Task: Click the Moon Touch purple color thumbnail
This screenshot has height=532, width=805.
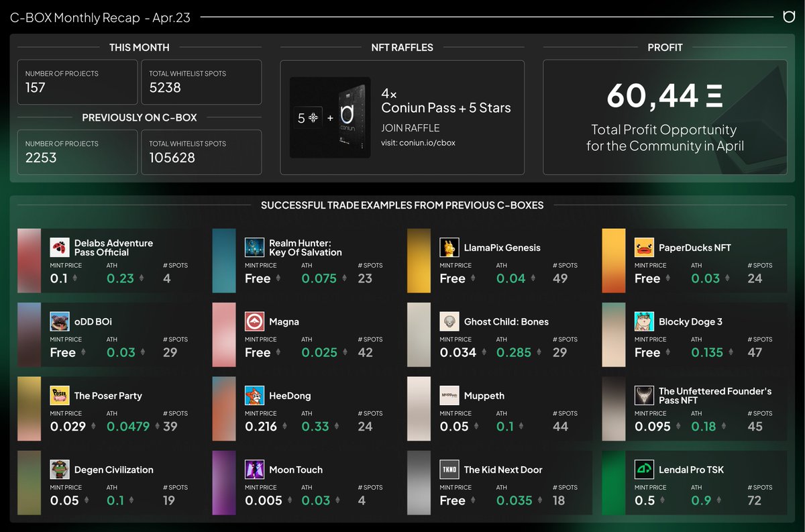Action: point(224,482)
